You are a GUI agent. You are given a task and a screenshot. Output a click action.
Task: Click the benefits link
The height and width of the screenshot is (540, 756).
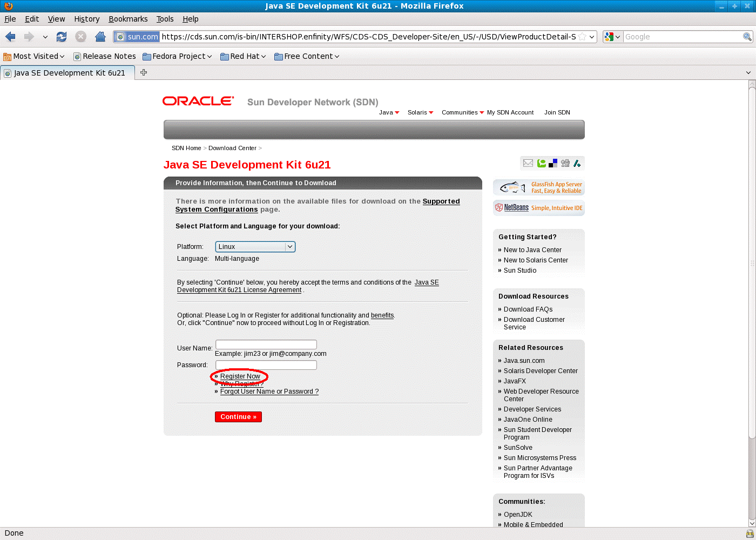pos(382,315)
